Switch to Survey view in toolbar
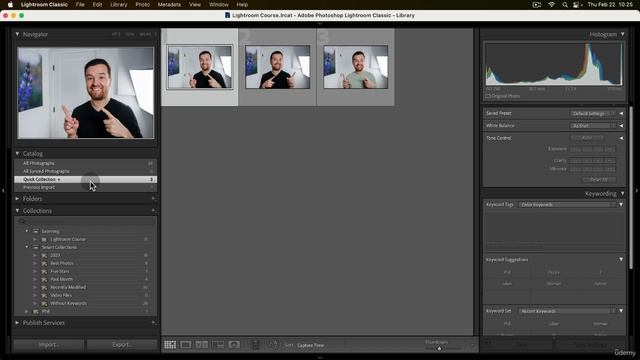This screenshot has height=360, width=640. 218,345
